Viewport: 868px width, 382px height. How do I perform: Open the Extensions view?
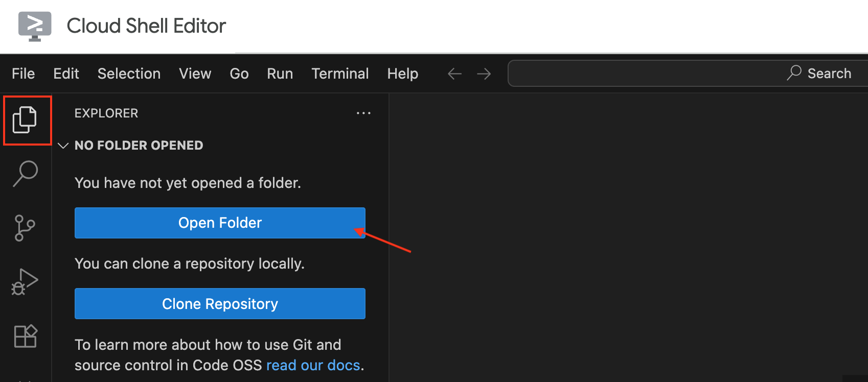(x=25, y=336)
